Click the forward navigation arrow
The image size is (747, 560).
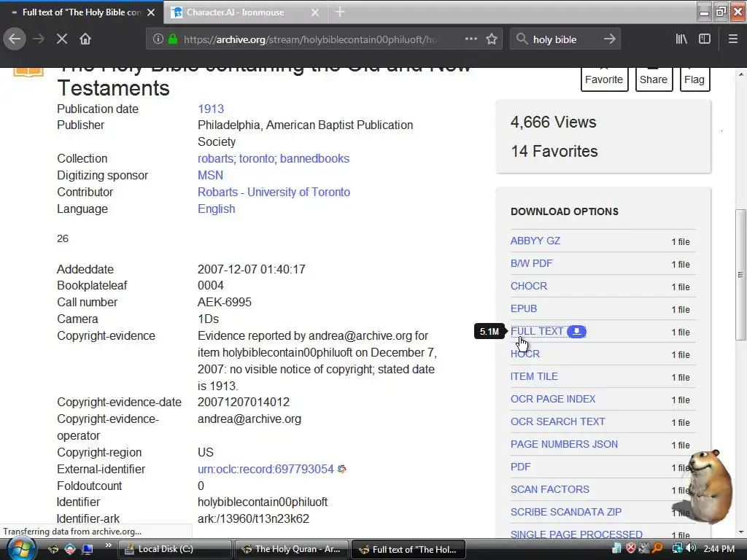(39, 39)
